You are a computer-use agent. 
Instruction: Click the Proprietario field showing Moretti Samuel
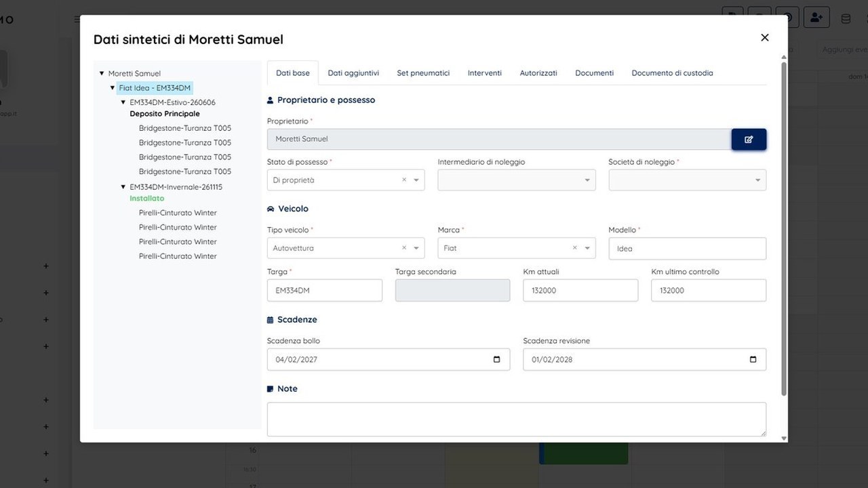[x=499, y=139]
